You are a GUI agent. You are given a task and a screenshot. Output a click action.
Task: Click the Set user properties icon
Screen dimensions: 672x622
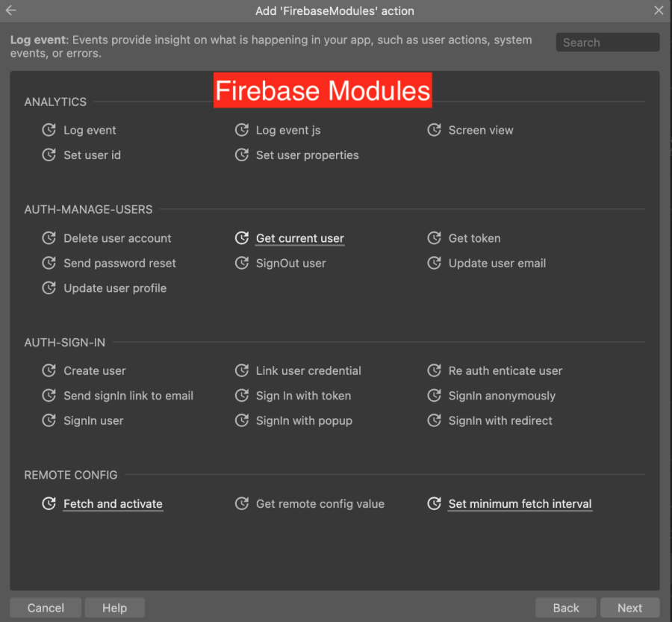241,155
